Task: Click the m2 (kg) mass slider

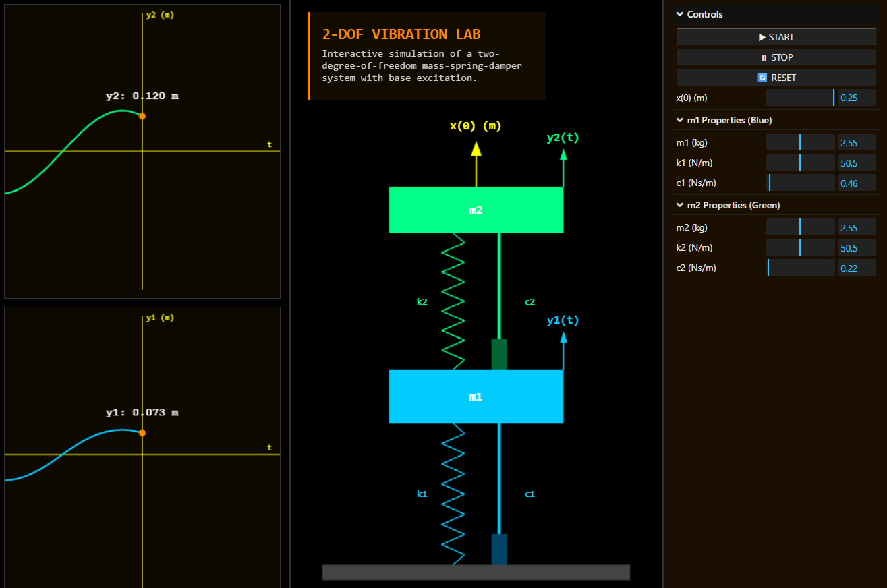Action: [x=801, y=227]
